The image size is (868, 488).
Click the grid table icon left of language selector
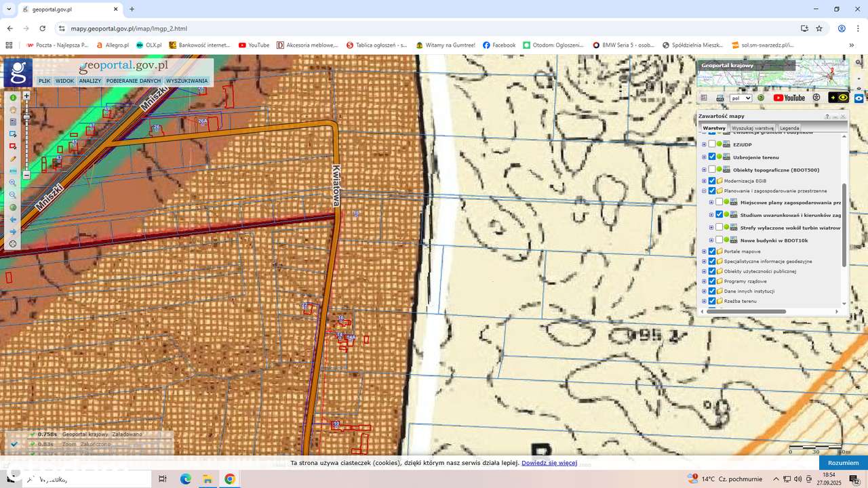point(703,98)
